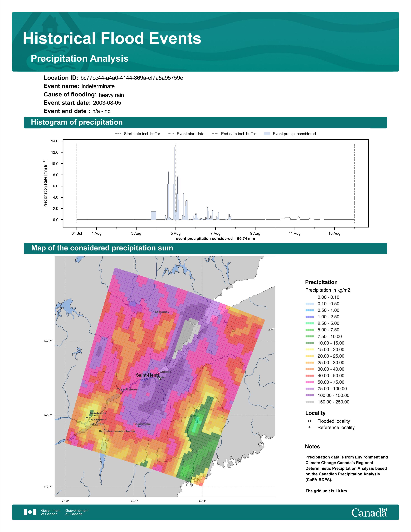
Task: Click "The grid unit is 10 km." note
Action: (x=327, y=491)
